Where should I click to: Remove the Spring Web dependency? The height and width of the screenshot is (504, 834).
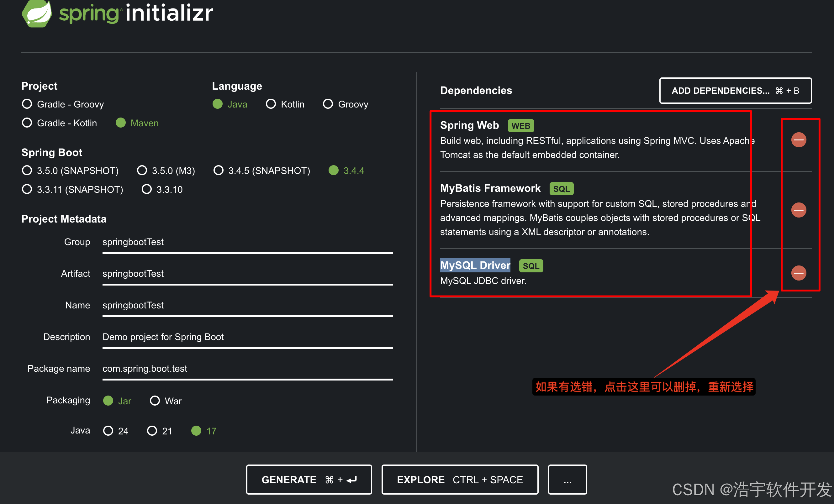(799, 140)
